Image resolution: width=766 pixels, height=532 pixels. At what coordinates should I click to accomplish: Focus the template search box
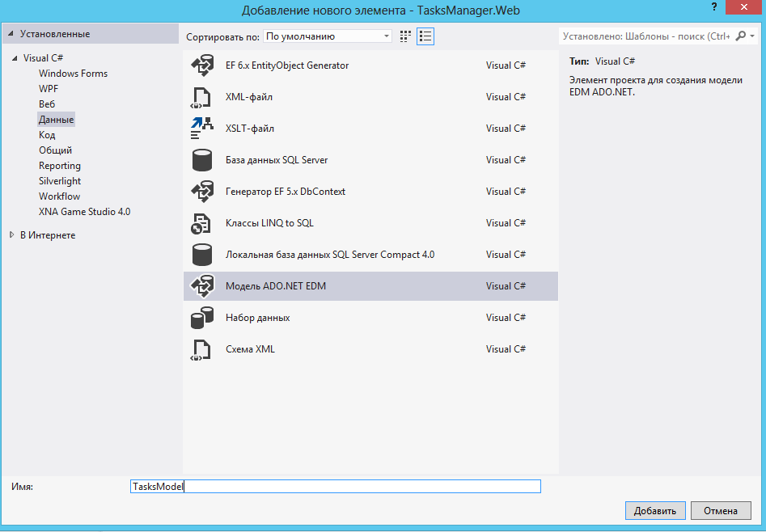point(647,36)
